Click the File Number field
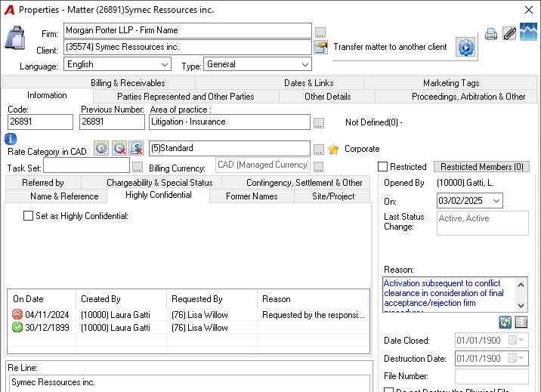The height and width of the screenshot is (392, 541). point(492,376)
